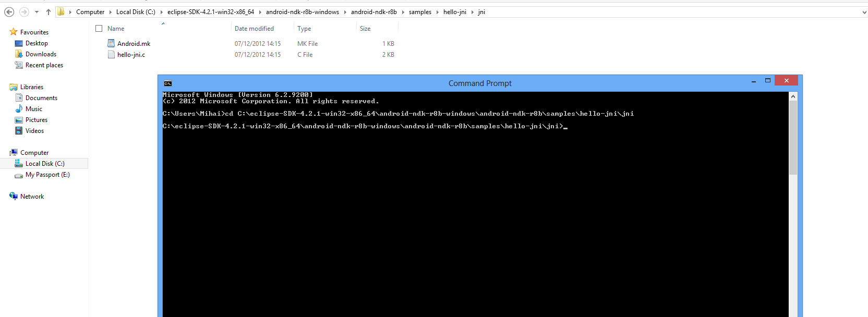Expand subfolders arrow after hello-jni breadcrumb
The height and width of the screenshot is (317, 868).
pos(472,12)
